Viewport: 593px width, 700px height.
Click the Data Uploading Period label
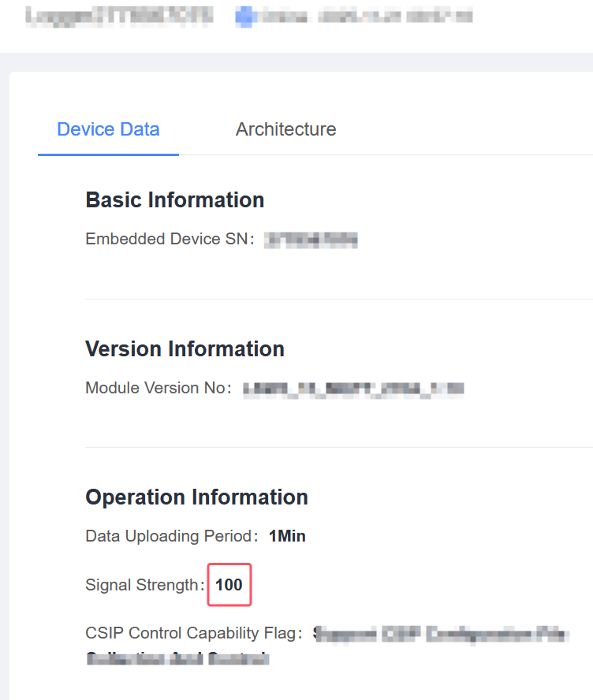168,537
